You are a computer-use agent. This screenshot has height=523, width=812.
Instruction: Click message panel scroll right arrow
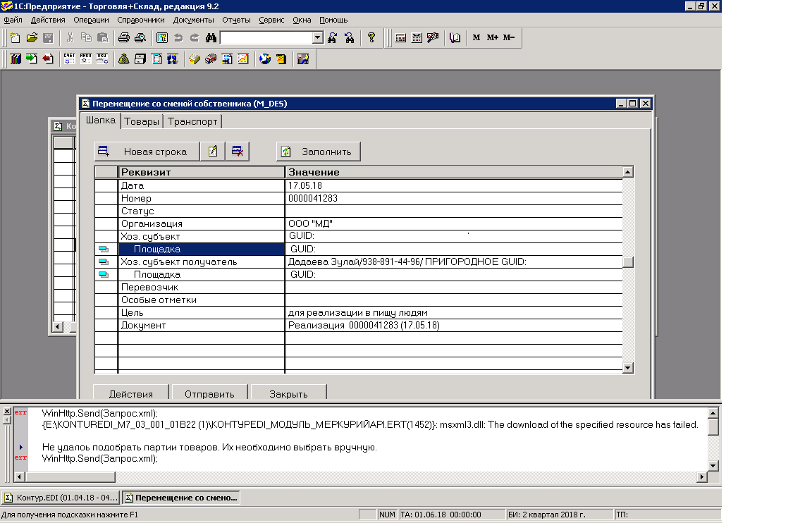pyautogui.click(x=702, y=477)
